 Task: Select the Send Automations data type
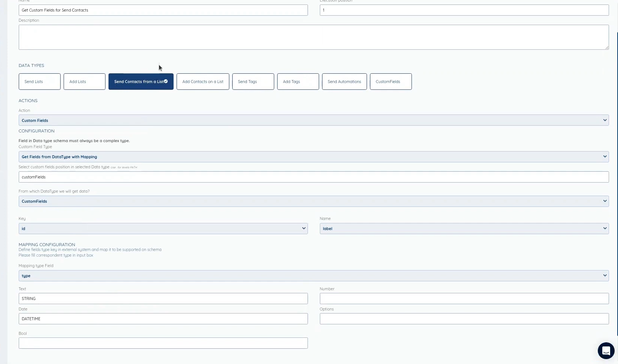[345, 82]
